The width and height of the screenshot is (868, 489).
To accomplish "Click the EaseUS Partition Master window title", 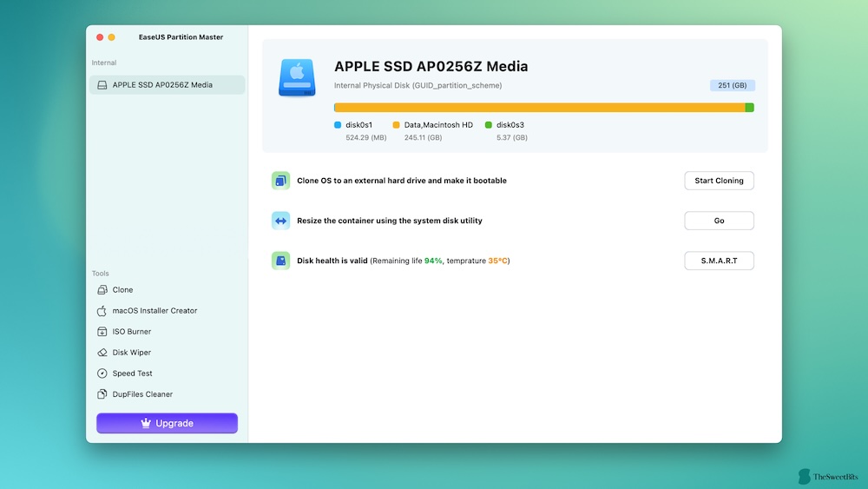I will (181, 37).
